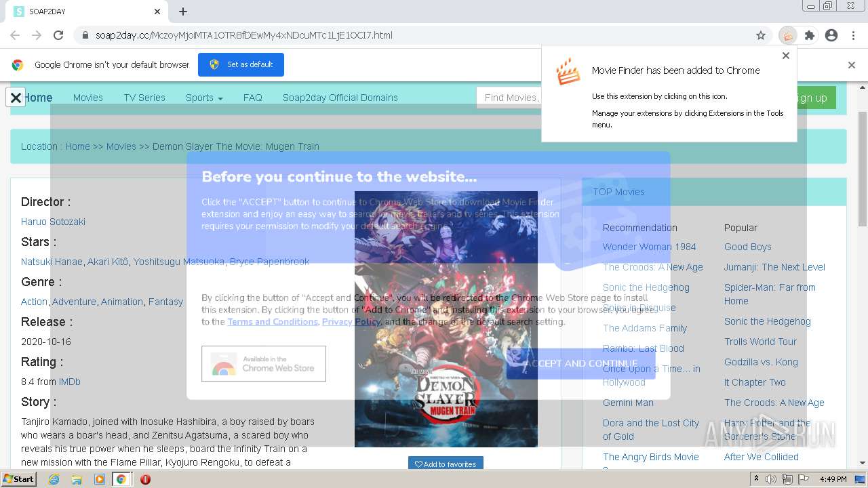Open the Animation genre link
The height and width of the screenshot is (488, 868).
[x=122, y=302]
